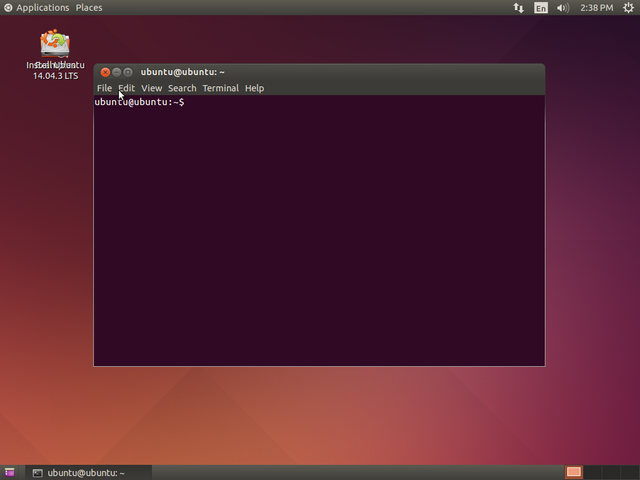
Task: Open the terminal Search menu
Action: pyautogui.click(x=182, y=88)
